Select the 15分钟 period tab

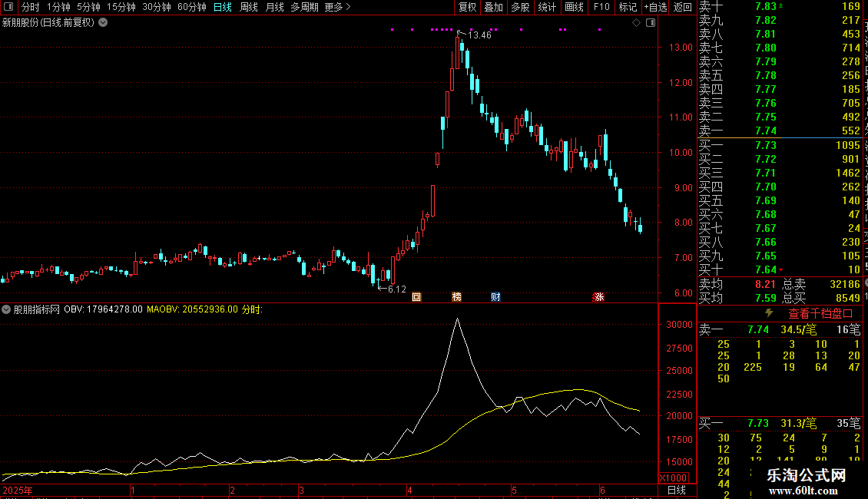tap(121, 7)
